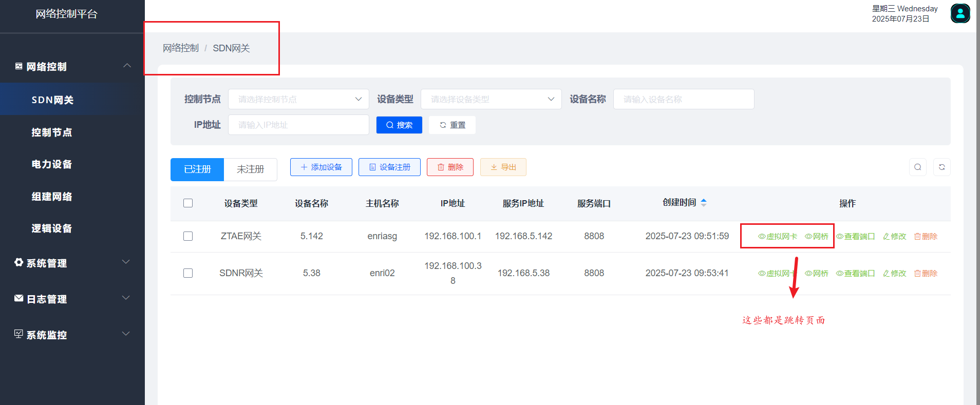Click the SDN网关 breadcrumb item
The image size is (980, 405).
pos(231,48)
